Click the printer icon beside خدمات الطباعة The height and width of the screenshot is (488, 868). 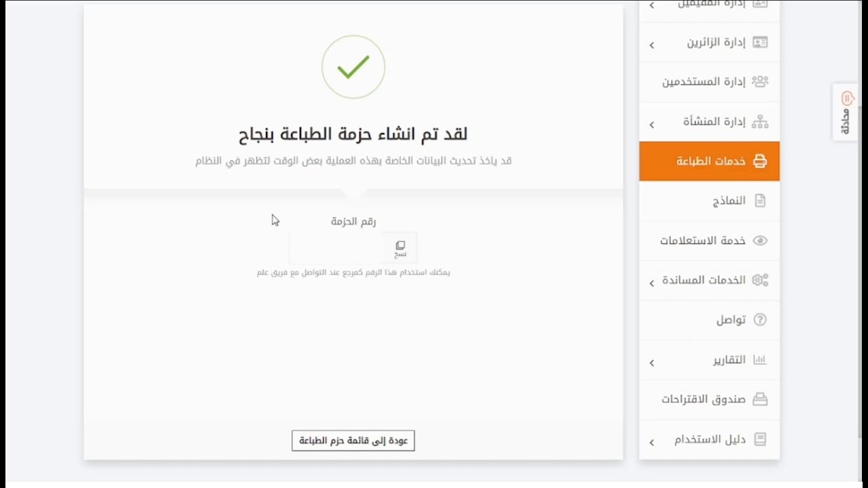pyautogui.click(x=760, y=161)
